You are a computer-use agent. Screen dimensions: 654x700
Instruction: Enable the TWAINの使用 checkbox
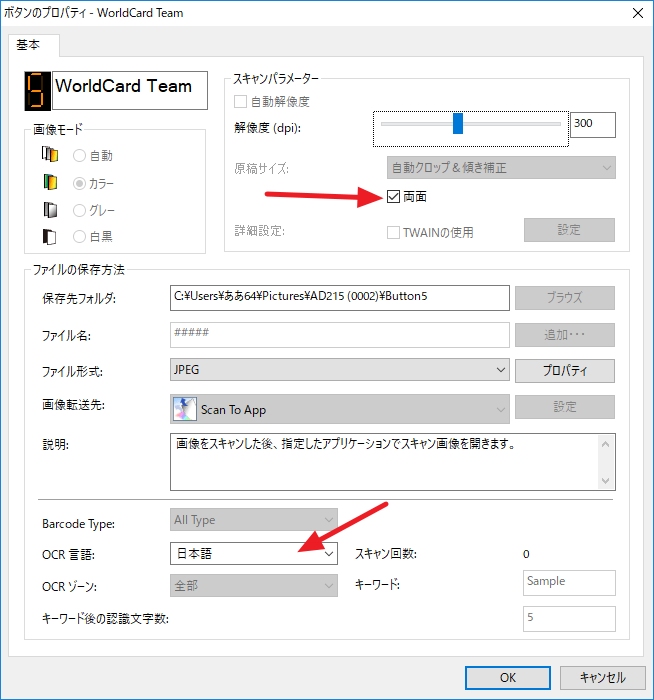(x=394, y=232)
